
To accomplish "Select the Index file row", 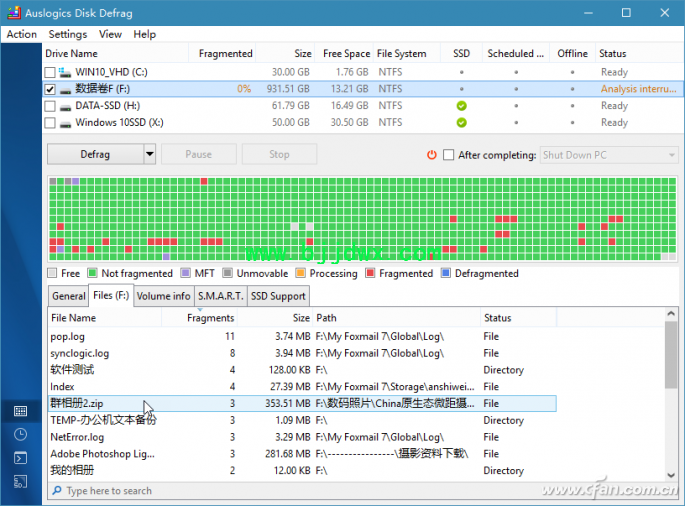I will 302,387.
